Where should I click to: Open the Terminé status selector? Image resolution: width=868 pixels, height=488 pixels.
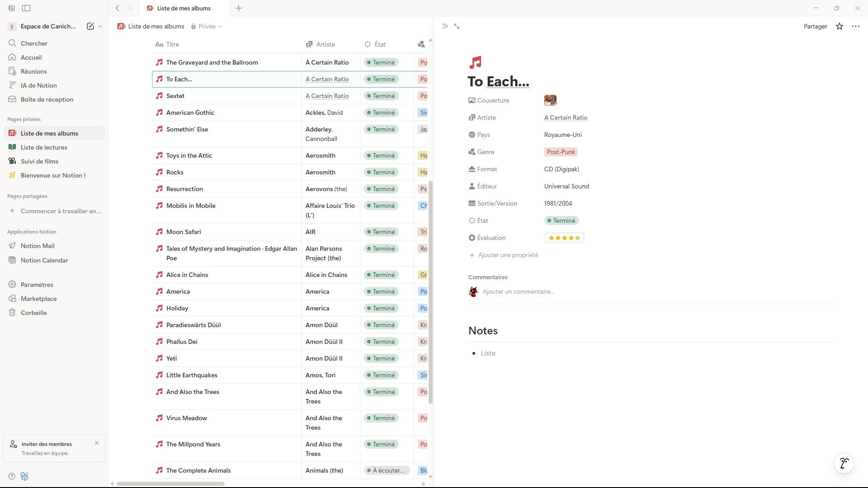pyautogui.click(x=561, y=221)
